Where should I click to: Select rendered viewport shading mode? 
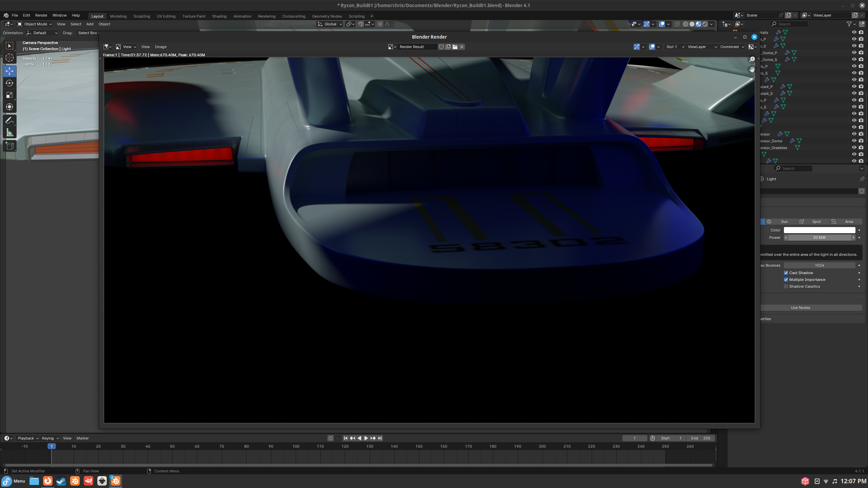pyautogui.click(x=705, y=24)
